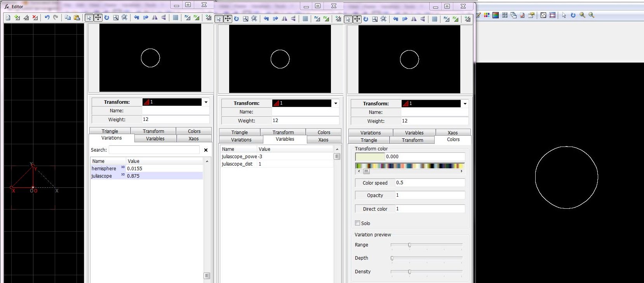Open script document icon in main toolbar
Image resolution: width=644 pixels, height=283 pixels.
point(522,15)
